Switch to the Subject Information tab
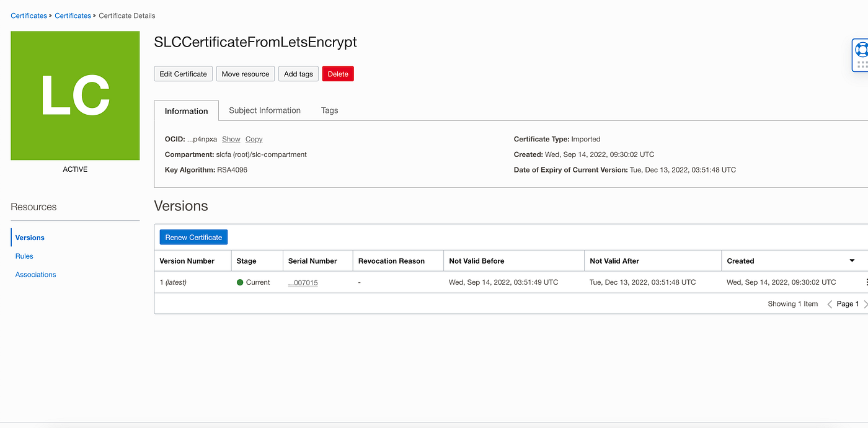 [x=265, y=110]
